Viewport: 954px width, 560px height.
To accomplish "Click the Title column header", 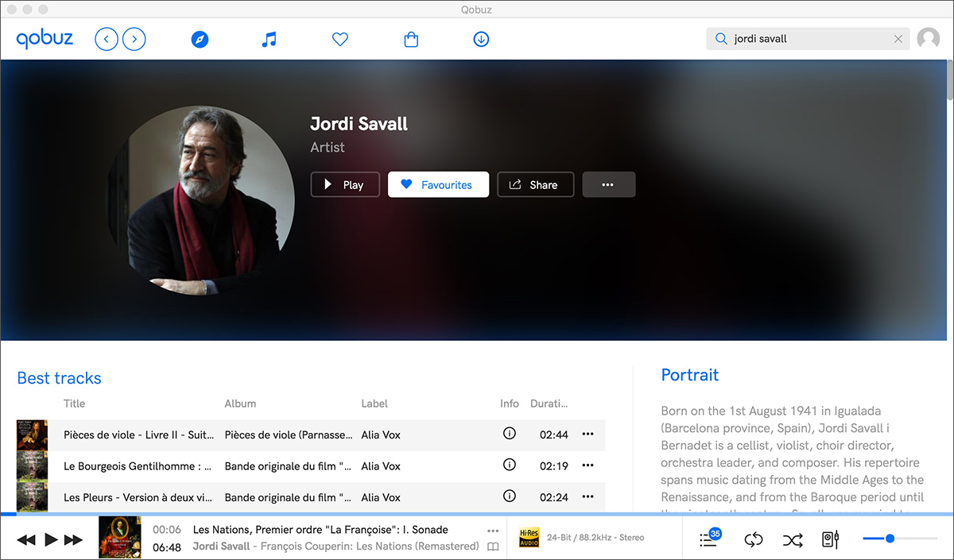I will point(74,404).
